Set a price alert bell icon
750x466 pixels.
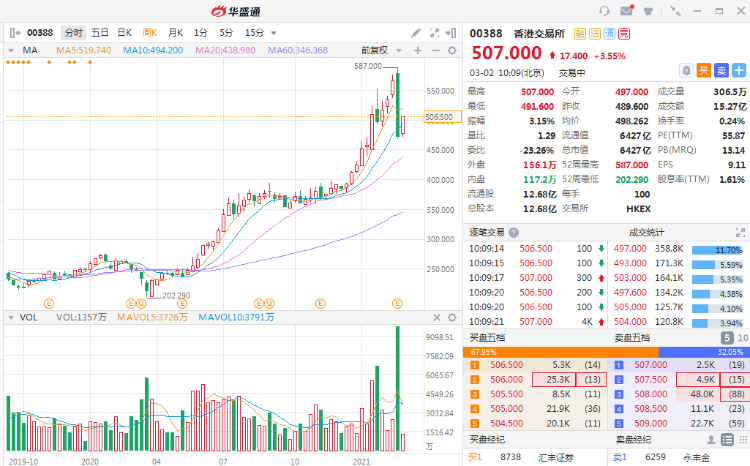(x=686, y=71)
